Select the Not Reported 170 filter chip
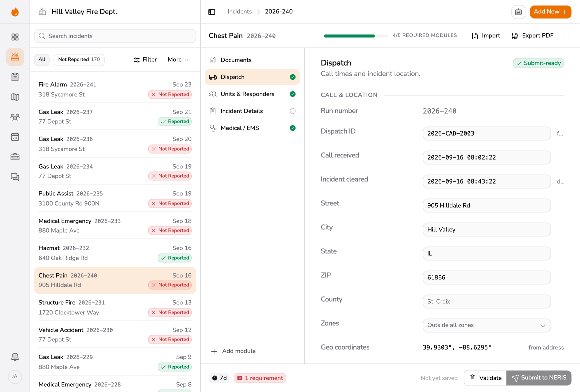The height and width of the screenshot is (392, 580). 79,60
